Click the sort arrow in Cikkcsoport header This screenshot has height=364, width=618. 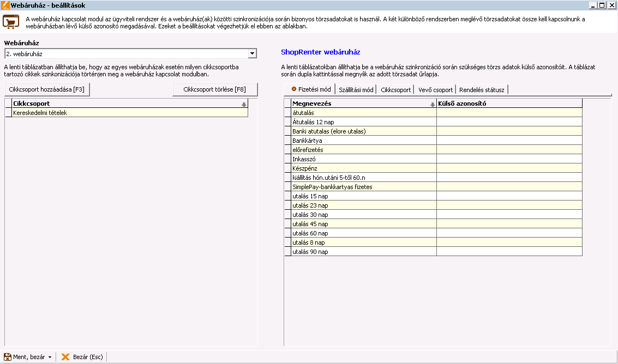243,104
